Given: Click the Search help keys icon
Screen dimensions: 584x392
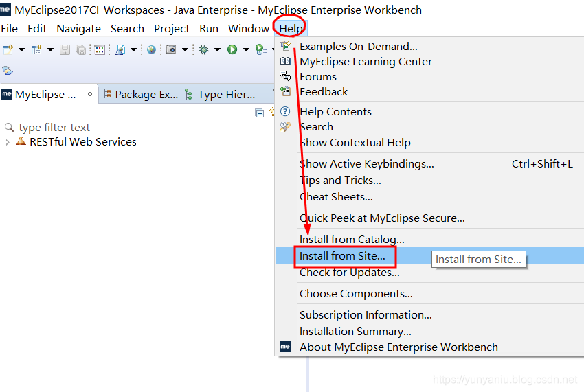Looking at the screenshot, I should (285, 126).
